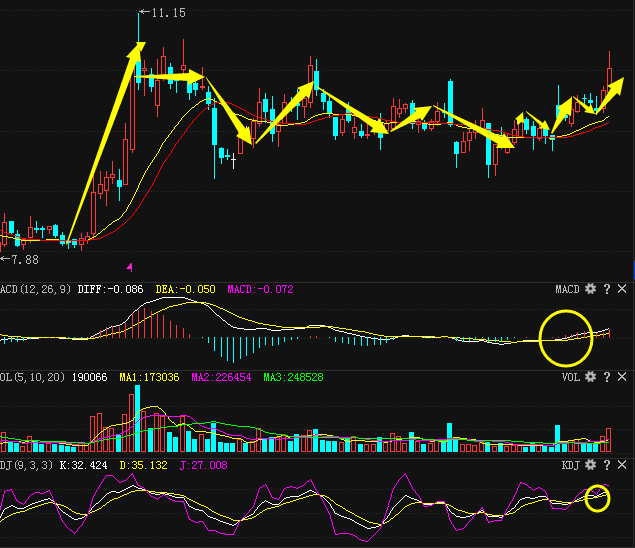The image size is (635, 548).
Task: Close the MACD indicator panel
Action: [622, 289]
